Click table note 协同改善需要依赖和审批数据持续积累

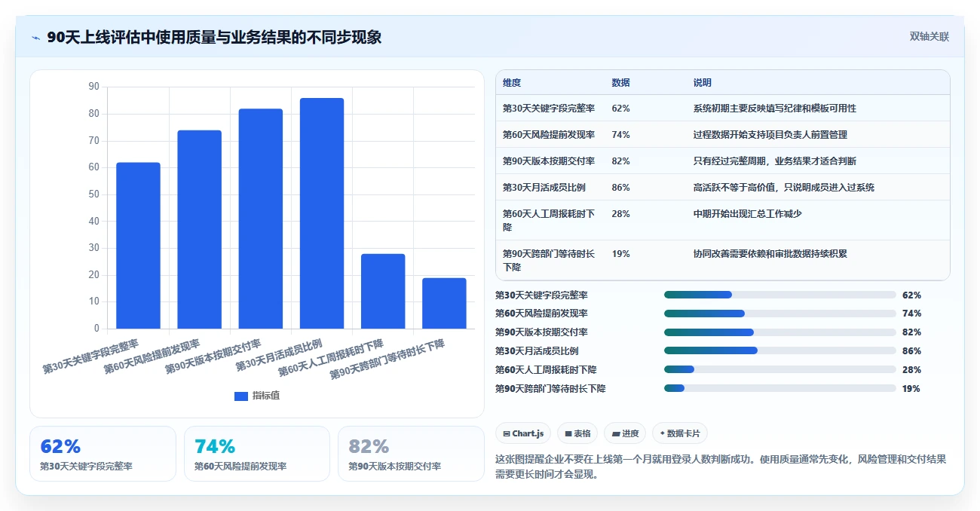tap(770, 254)
